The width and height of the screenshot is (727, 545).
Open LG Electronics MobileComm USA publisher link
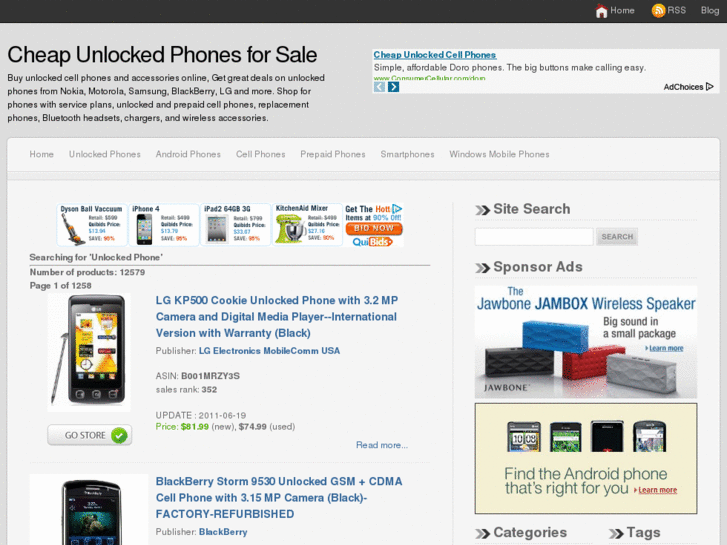pyautogui.click(x=269, y=351)
